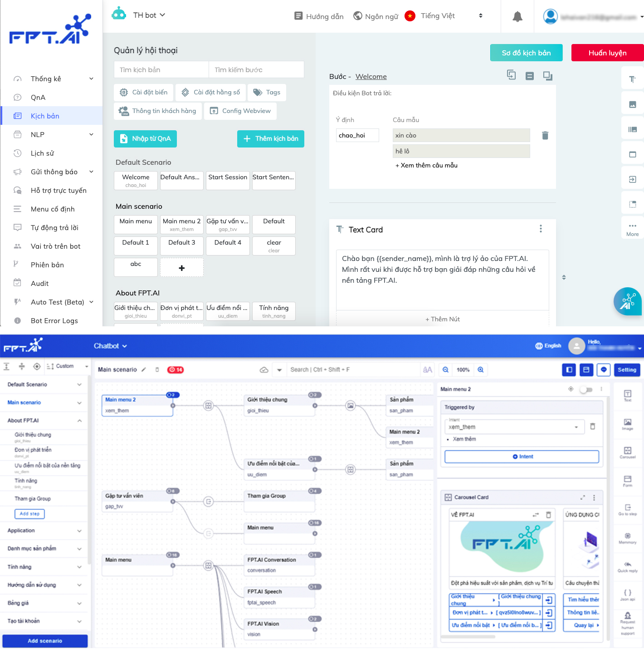Viewport: 644px width, 654px height.
Task: Click the Sơ đồ kịch bản button
Action: coord(526,53)
